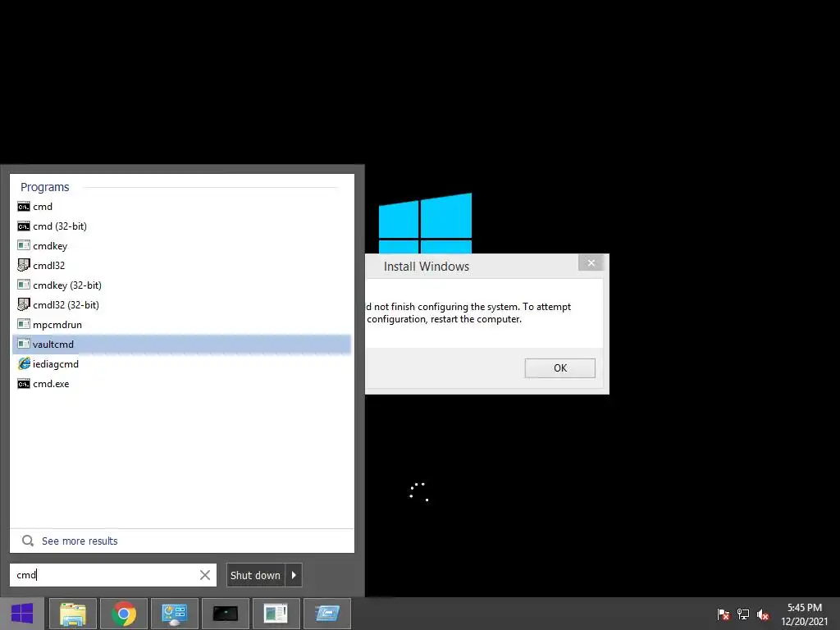
Task: Open cmdl32 program entry
Action: [181, 266]
